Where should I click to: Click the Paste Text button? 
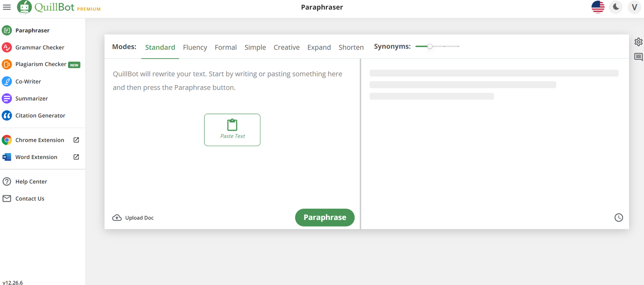232,130
